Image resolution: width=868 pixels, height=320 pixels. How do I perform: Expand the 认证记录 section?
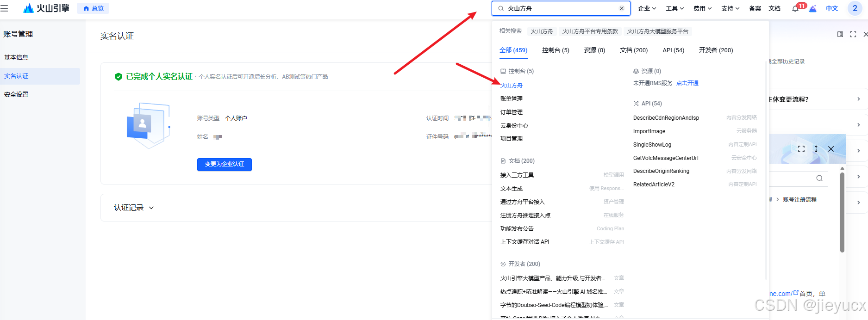[x=134, y=208]
